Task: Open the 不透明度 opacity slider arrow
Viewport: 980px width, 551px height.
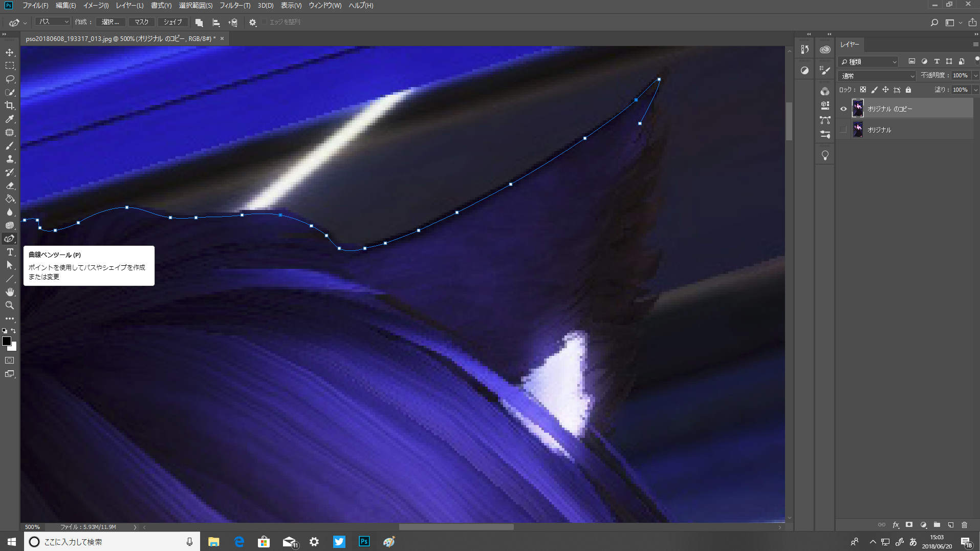Action: (x=975, y=75)
